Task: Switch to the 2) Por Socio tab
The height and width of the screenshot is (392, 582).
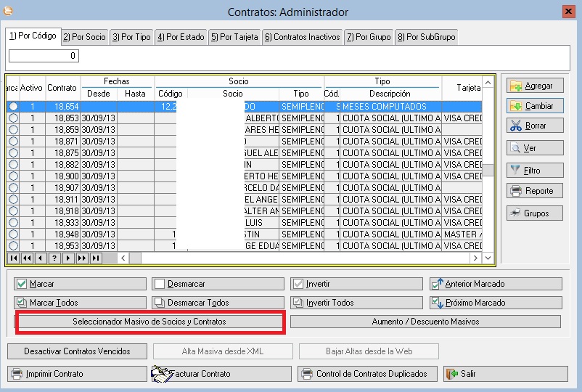Action: (84, 37)
